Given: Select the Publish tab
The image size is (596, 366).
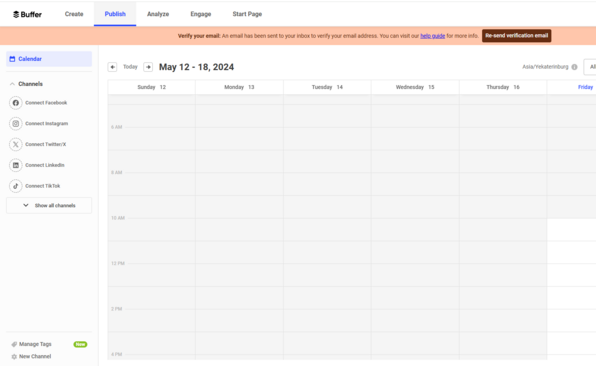Looking at the screenshot, I should click(x=115, y=14).
